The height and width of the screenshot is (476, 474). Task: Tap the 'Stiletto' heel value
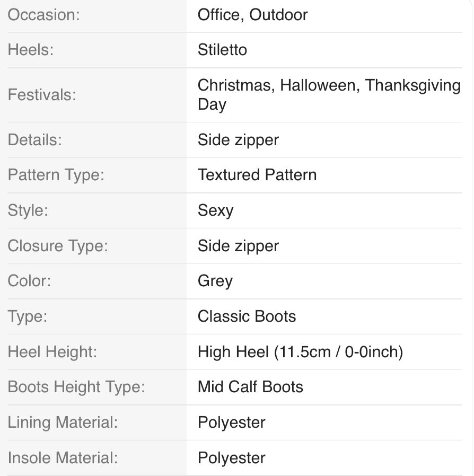(x=222, y=50)
